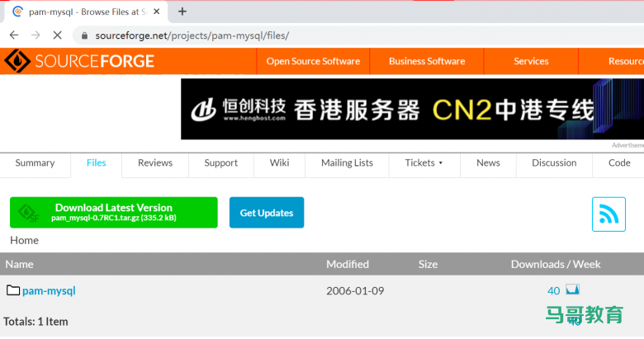Click the address bar URL field
The image size is (644, 339).
point(358,35)
